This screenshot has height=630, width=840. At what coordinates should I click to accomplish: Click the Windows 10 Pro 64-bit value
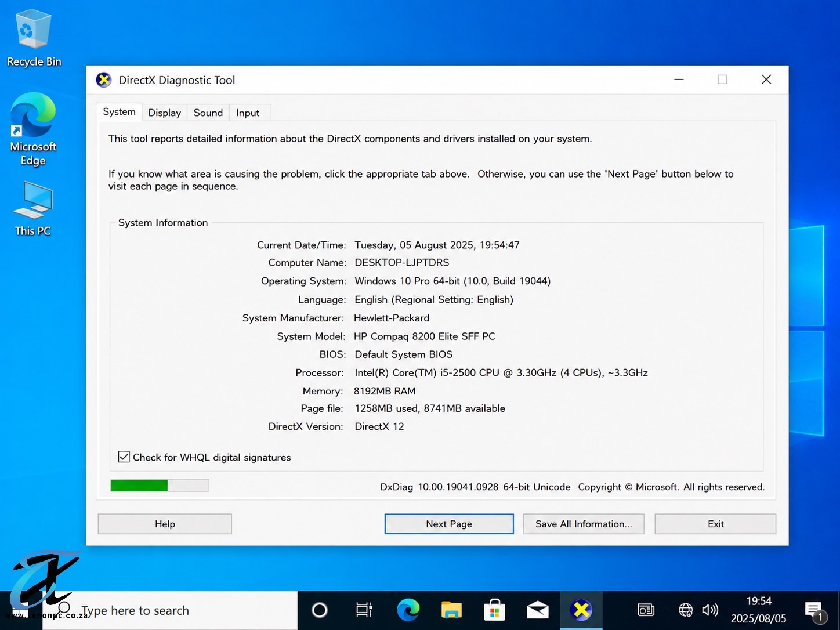452,281
